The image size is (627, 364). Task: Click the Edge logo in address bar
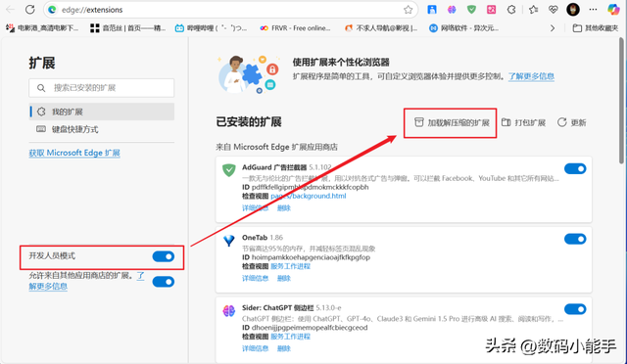click(x=52, y=10)
